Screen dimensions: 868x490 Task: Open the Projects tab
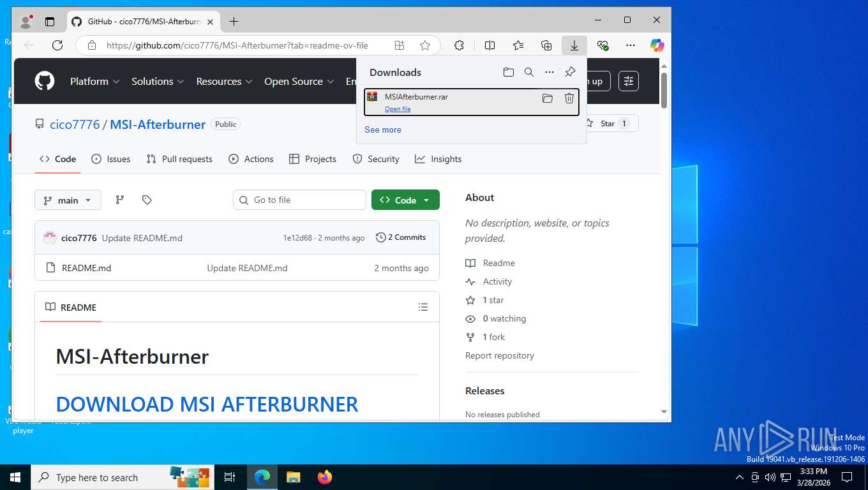click(x=313, y=159)
